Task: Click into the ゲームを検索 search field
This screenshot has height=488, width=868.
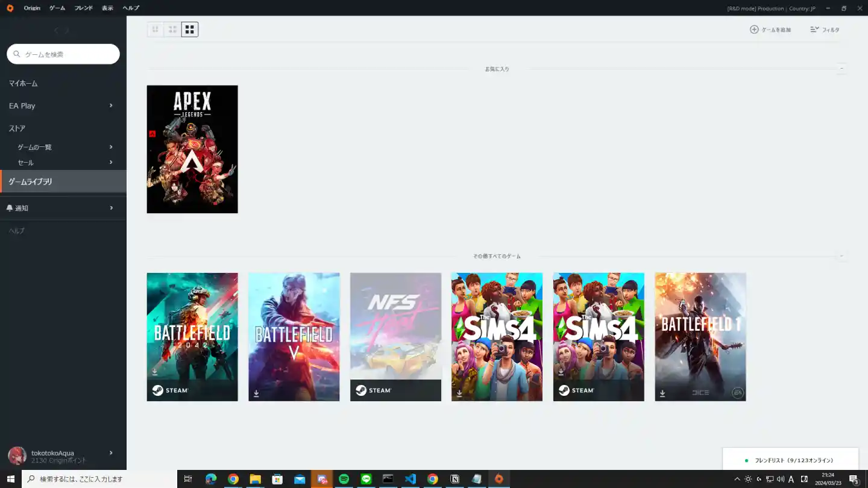Action: click(63, 54)
